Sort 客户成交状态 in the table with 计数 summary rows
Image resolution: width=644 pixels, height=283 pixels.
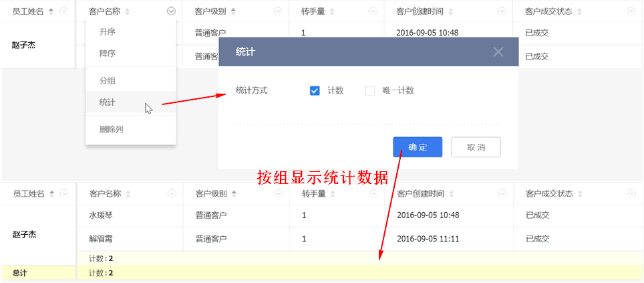click(x=580, y=194)
